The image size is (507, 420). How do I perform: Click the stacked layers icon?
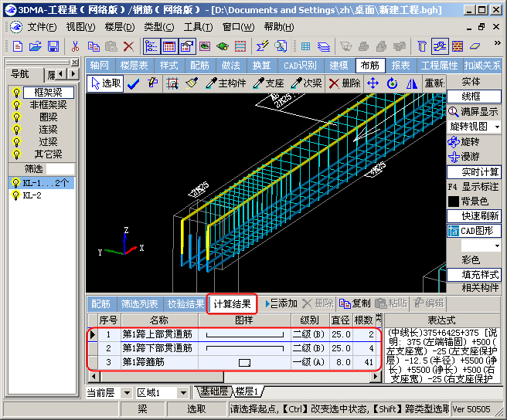coord(324,47)
